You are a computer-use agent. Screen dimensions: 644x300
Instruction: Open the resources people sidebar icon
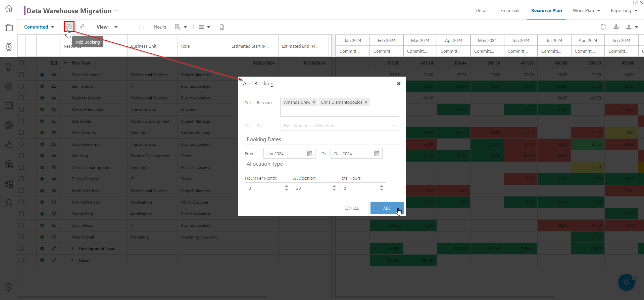(x=9, y=145)
